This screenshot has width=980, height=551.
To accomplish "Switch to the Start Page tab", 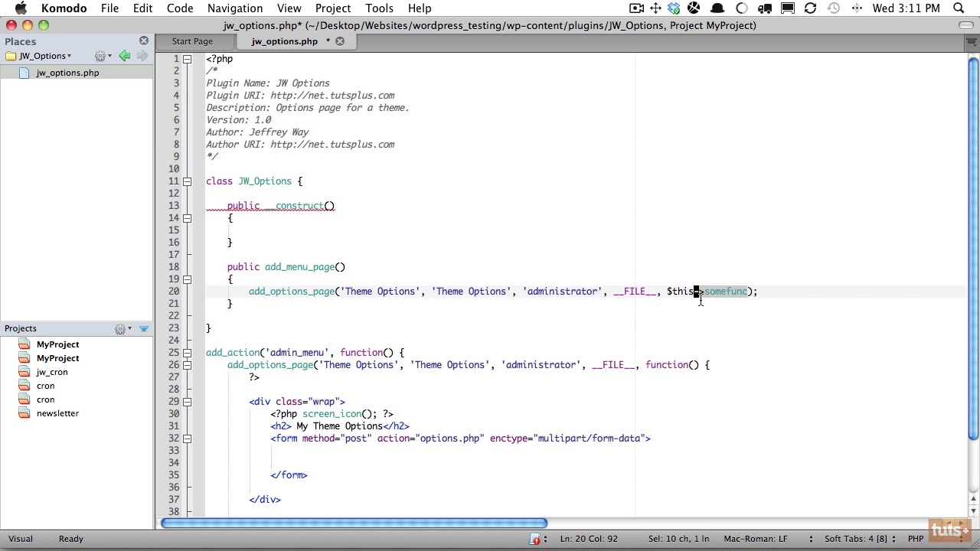I will coord(192,41).
